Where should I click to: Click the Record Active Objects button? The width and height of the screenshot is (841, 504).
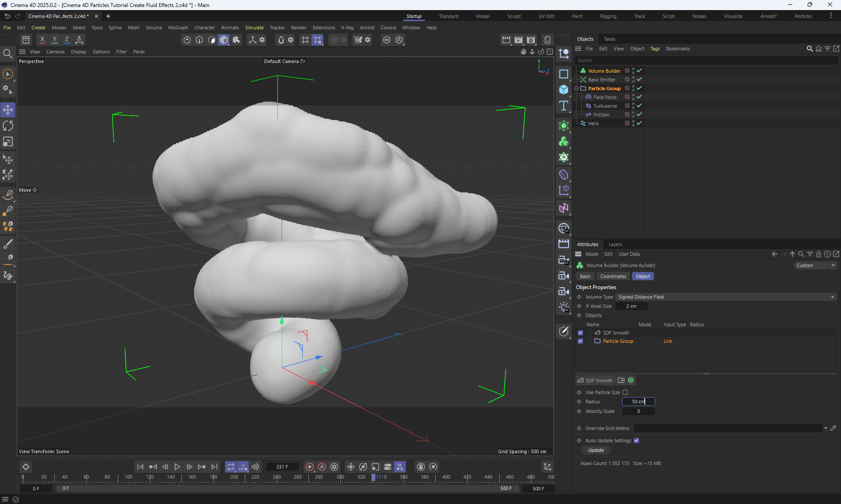(x=310, y=467)
